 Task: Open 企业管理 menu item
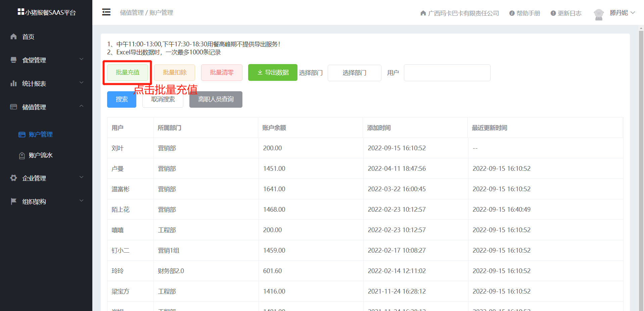tap(34, 178)
